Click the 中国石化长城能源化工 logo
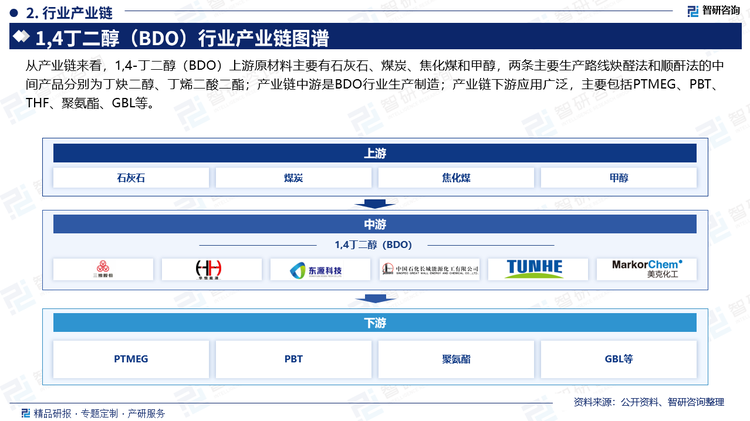This screenshot has height=421, width=750. tap(430, 269)
